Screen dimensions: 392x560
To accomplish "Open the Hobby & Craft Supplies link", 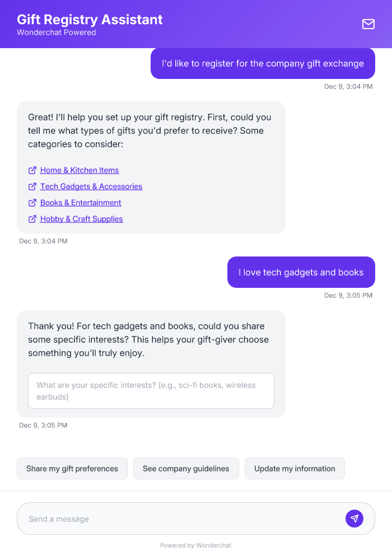I will (81, 218).
